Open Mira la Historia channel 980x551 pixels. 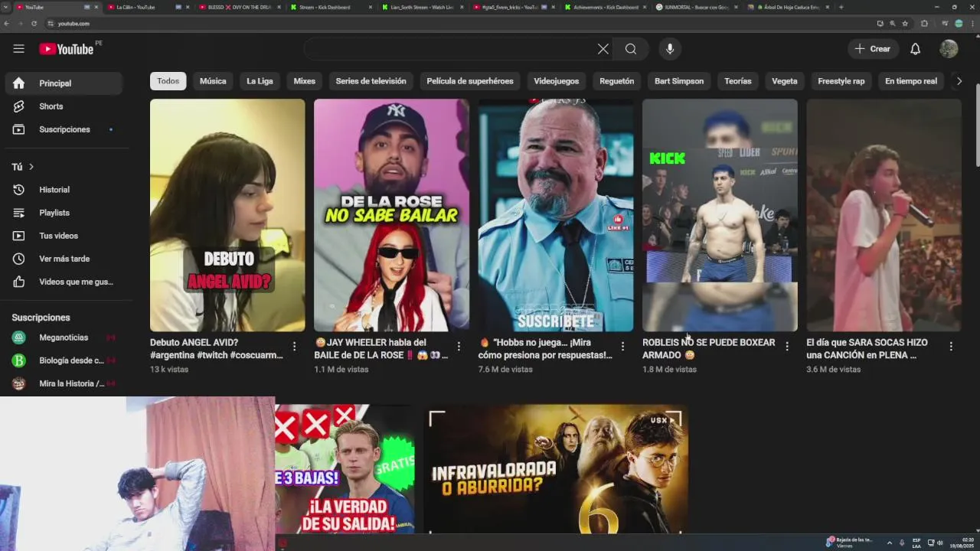pos(64,383)
